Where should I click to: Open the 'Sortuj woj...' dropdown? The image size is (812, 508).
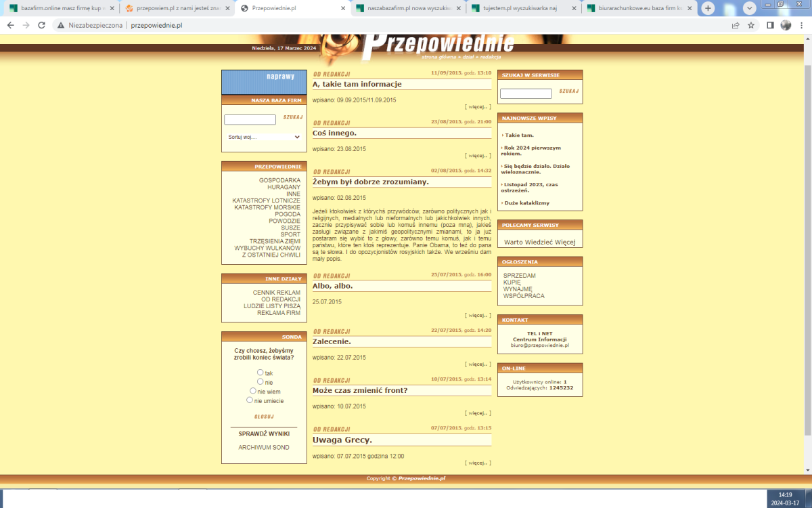[264, 137]
